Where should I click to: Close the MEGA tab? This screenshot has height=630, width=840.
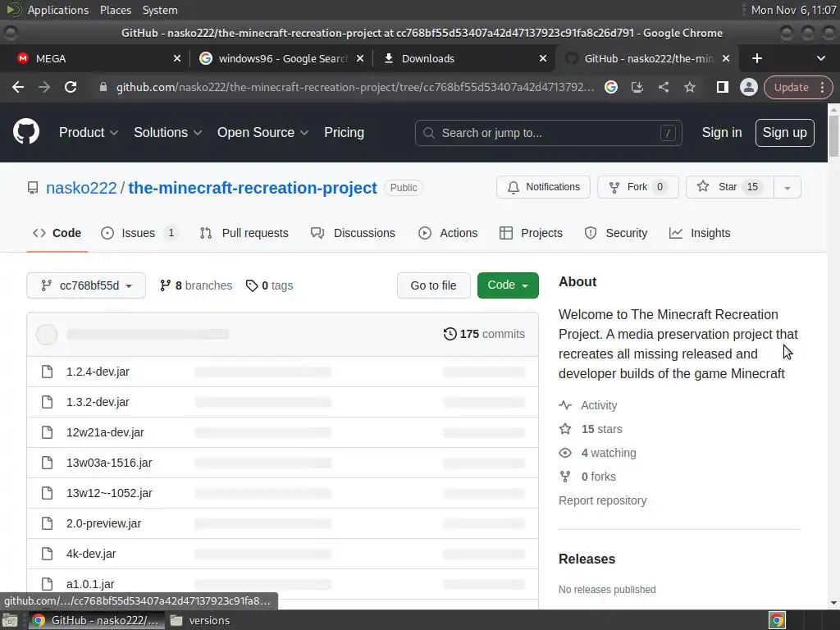pyautogui.click(x=177, y=58)
